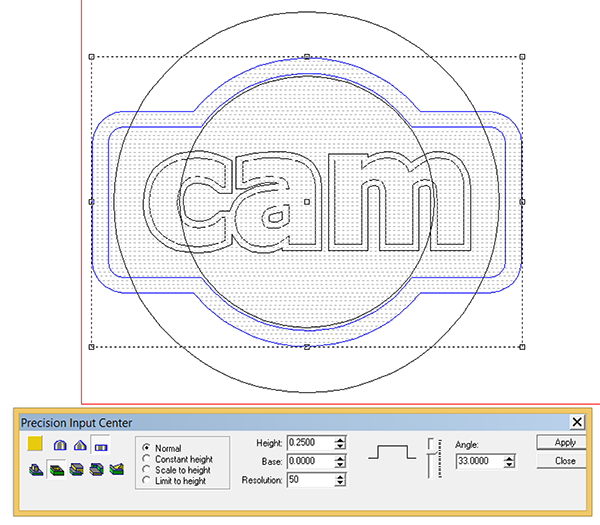The width and height of the screenshot is (600, 525).
Task: Decrease Base value with down arrow
Action: click(340, 465)
